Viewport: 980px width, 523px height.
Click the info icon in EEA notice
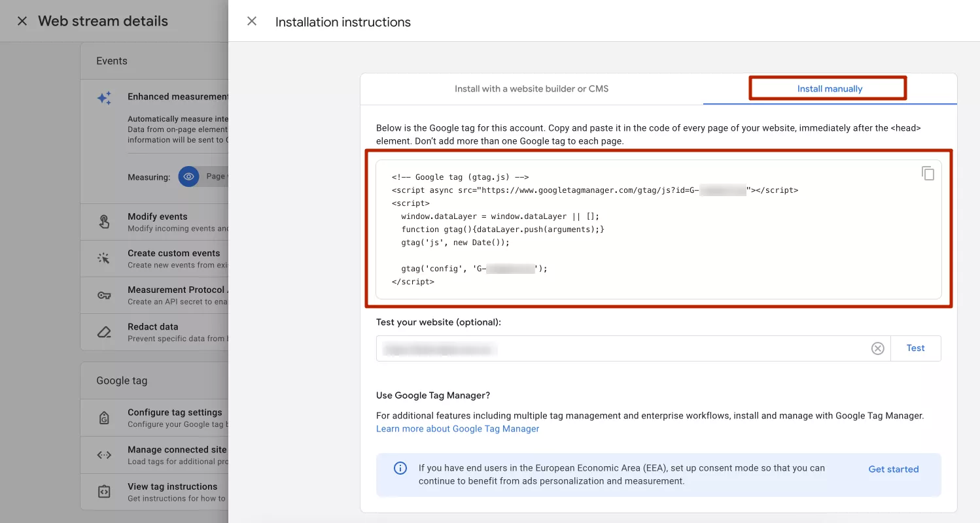click(400, 468)
